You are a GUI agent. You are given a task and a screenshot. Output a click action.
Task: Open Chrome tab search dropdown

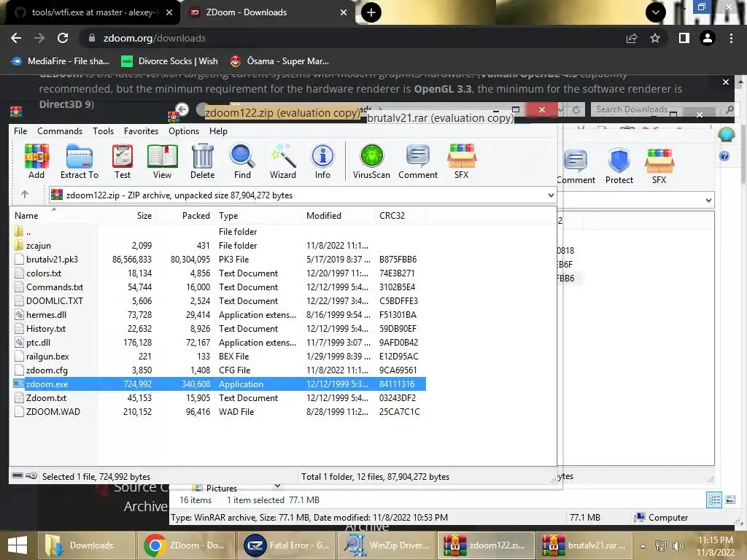pyautogui.click(x=656, y=12)
